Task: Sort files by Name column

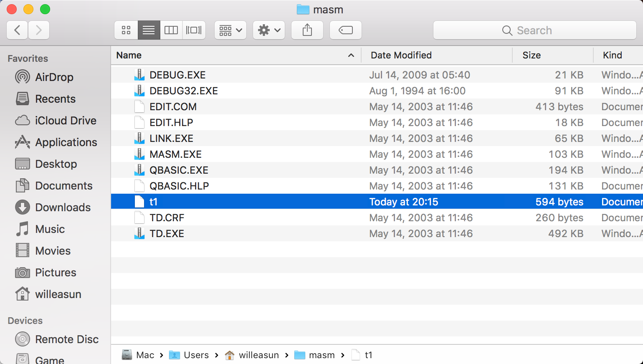Action: coord(236,55)
